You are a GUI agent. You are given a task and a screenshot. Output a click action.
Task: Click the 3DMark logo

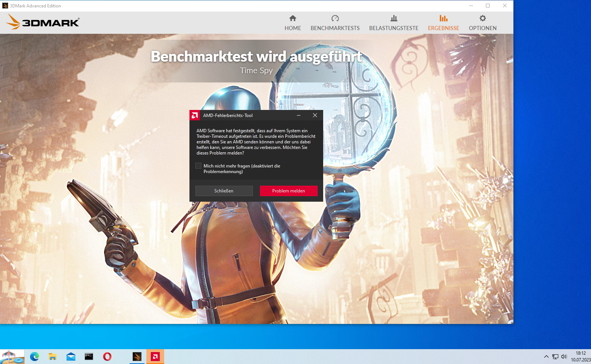pyautogui.click(x=43, y=22)
